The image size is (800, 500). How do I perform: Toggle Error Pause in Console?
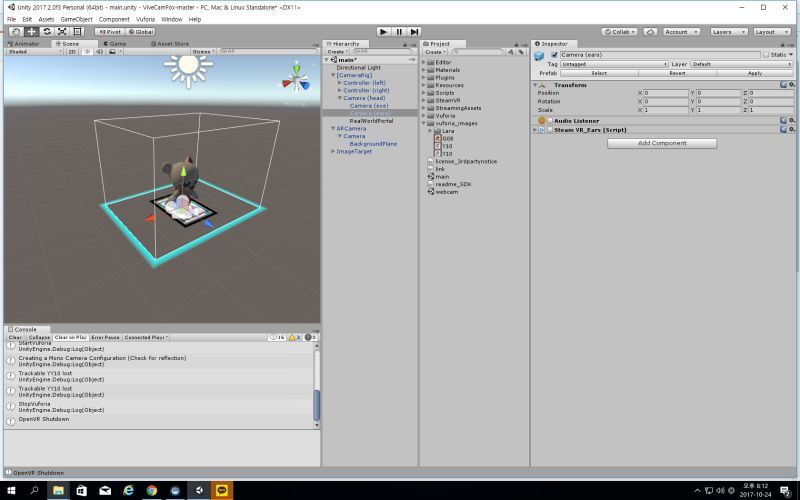pyautogui.click(x=105, y=337)
